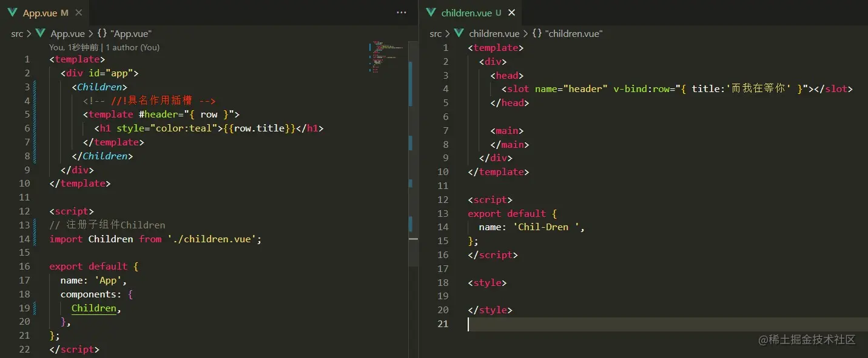The width and height of the screenshot is (868, 358).
Task: Select src in the right breadcrumb
Action: (436, 34)
